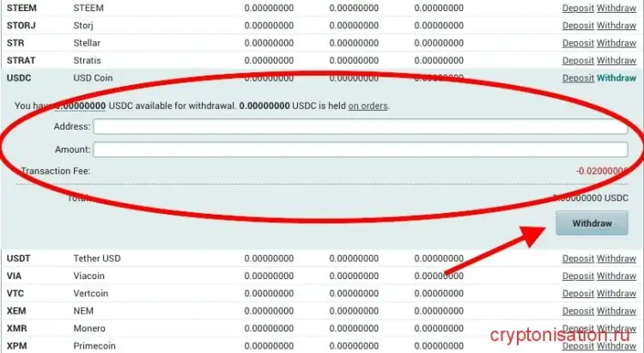Viewport: 644px width, 353px height.
Task: Open Deposit link for STEEM
Action: [578, 9]
